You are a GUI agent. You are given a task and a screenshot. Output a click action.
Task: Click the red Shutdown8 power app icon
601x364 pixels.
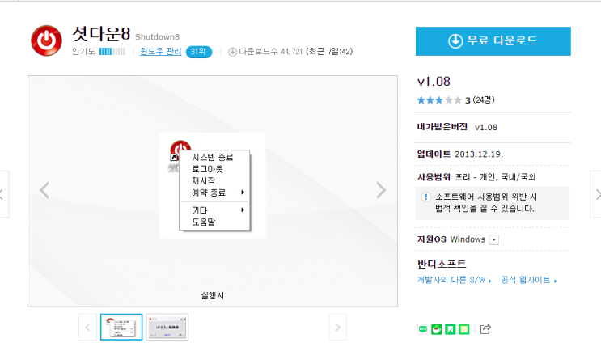(46, 40)
